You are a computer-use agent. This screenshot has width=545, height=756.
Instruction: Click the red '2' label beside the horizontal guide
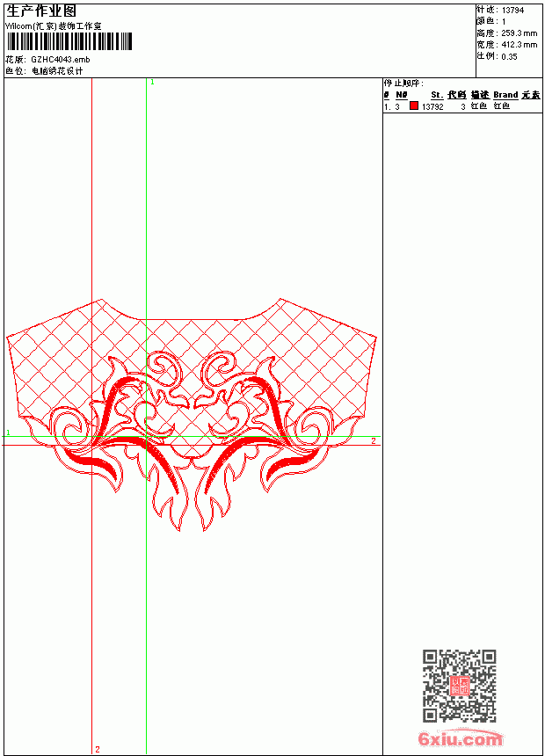374,440
